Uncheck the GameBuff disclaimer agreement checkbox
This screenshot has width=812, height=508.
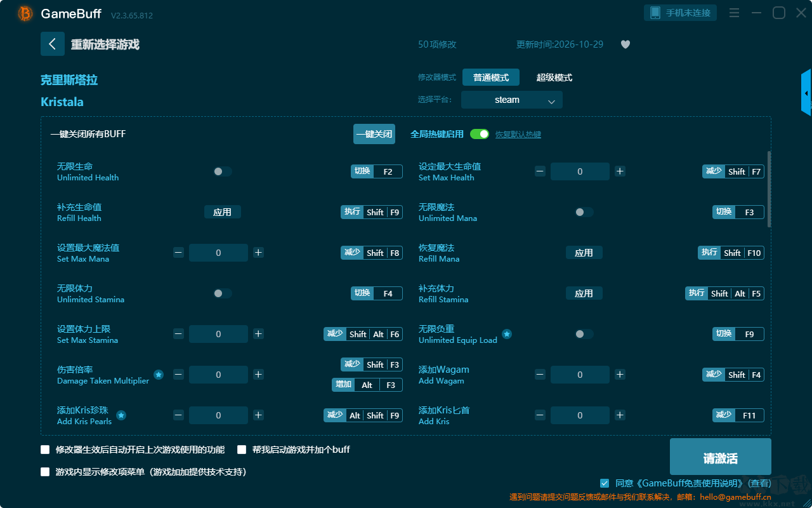(605, 483)
